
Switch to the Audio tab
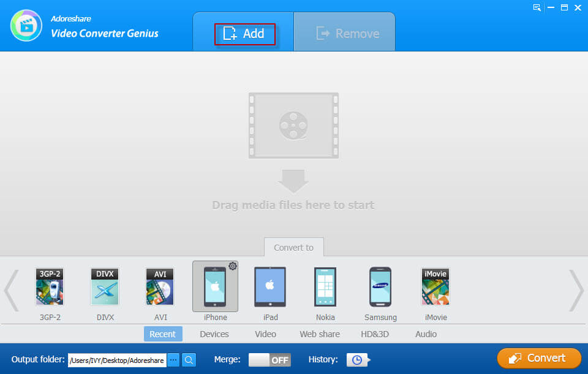(426, 334)
